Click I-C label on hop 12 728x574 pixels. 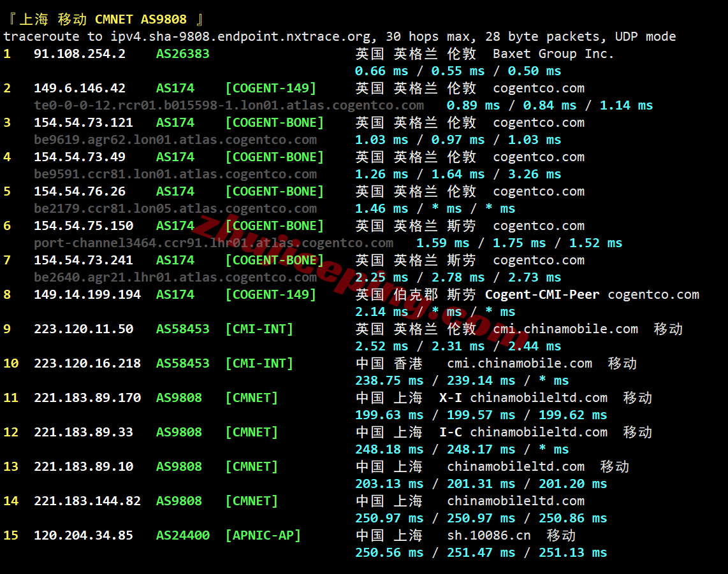[450, 431]
